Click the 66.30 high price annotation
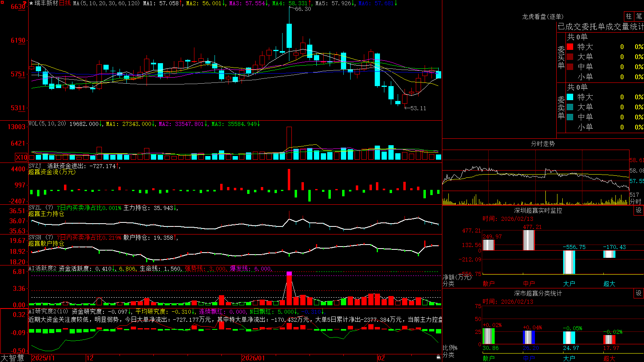Viewport: 644px width, 362px height. coord(303,9)
